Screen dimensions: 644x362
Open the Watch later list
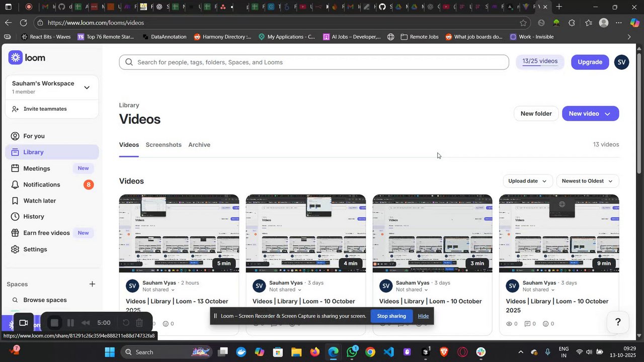pos(52,201)
